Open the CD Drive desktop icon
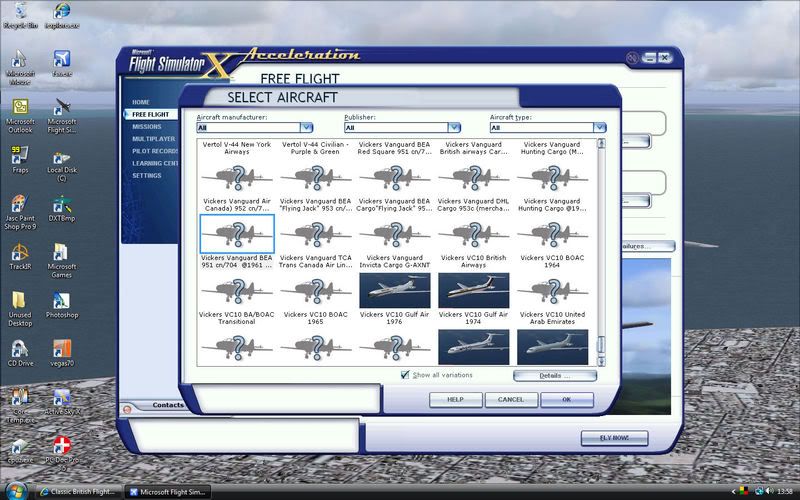The image size is (800, 500). [x=20, y=354]
